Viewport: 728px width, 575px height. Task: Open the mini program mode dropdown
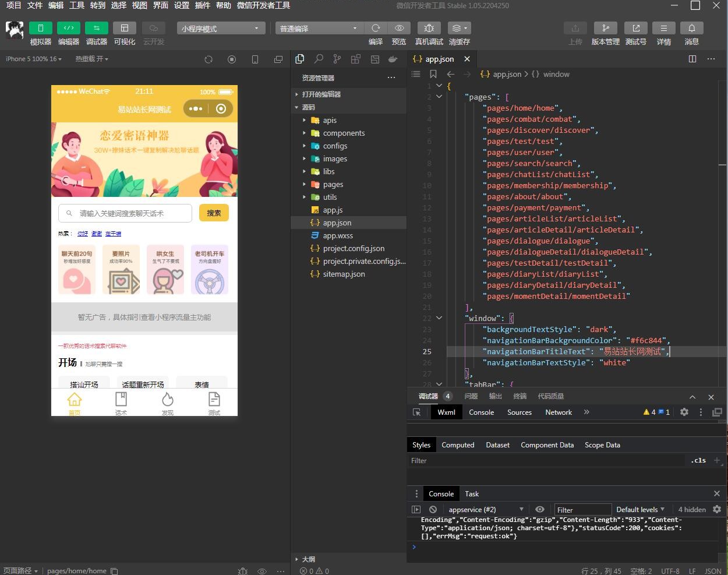[x=221, y=28]
